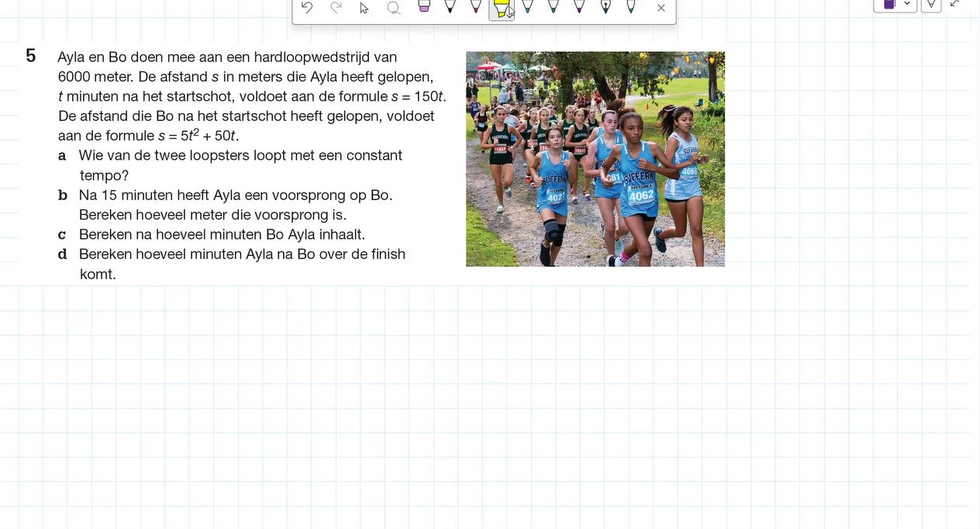Pick the pink eraser tool
The image size is (980, 529).
(x=423, y=6)
